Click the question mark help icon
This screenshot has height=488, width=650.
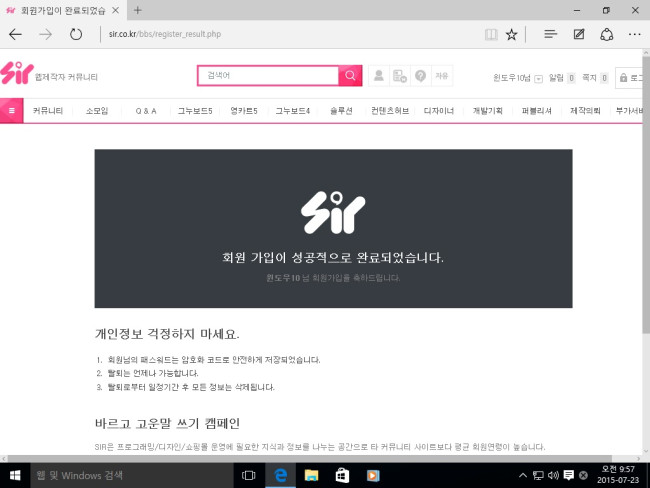pos(421,76)
